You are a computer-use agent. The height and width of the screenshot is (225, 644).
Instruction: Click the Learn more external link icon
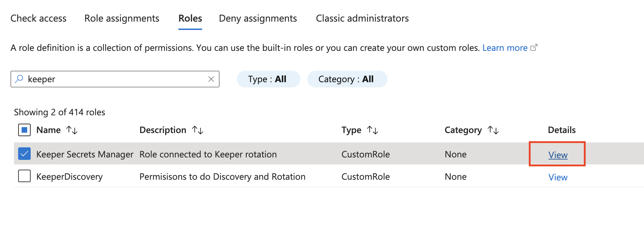point(534,47)
